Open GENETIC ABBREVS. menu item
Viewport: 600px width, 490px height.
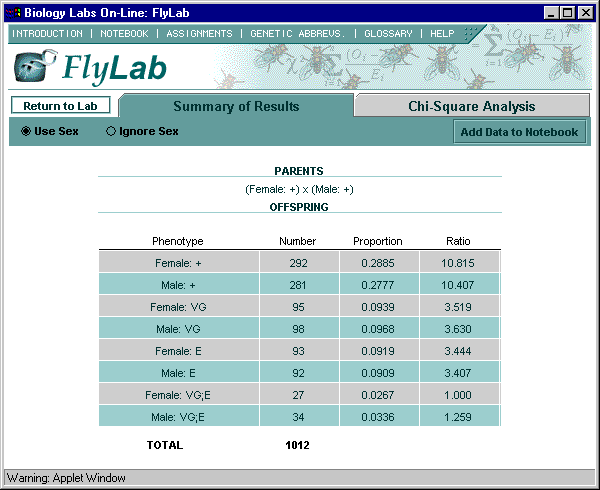pos(298,34)
